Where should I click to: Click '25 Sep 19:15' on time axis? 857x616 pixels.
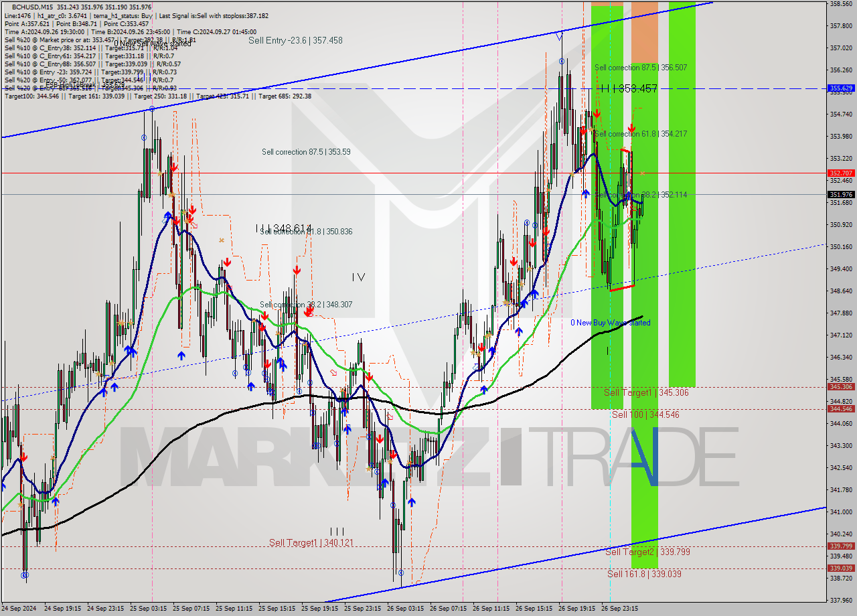(x=319, y=609)
